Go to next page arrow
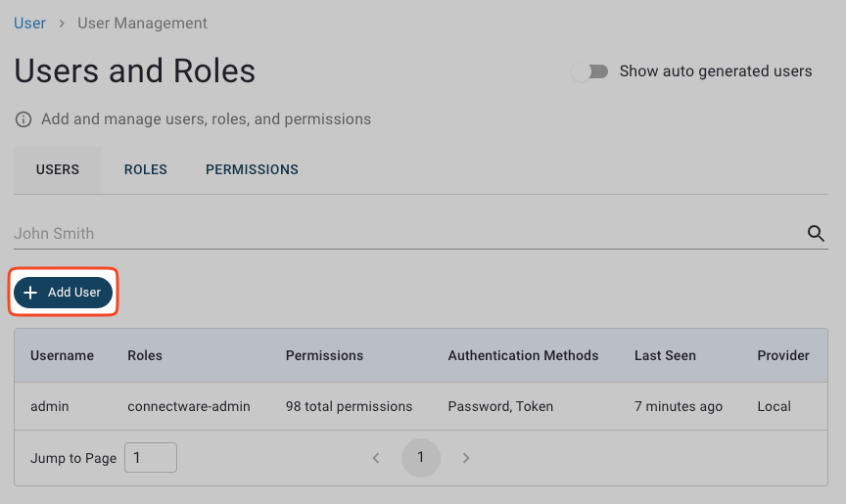846x504 pixels. click(466, 458)
